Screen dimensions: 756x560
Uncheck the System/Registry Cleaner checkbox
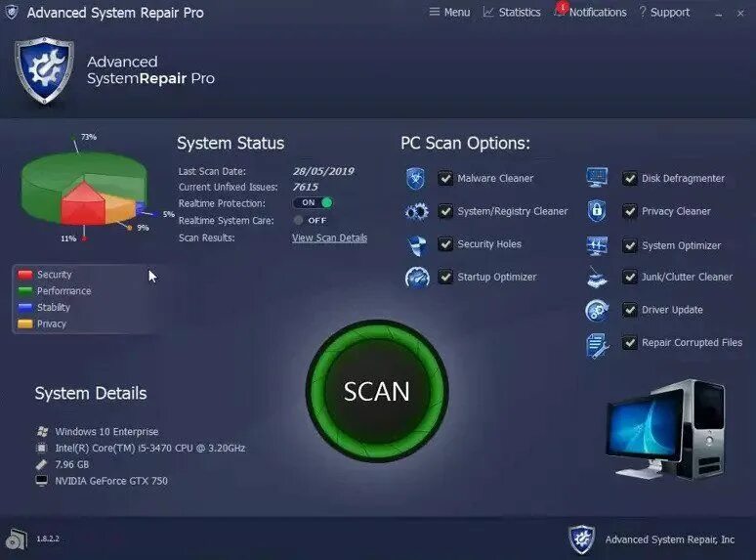(x=445, y=211)
